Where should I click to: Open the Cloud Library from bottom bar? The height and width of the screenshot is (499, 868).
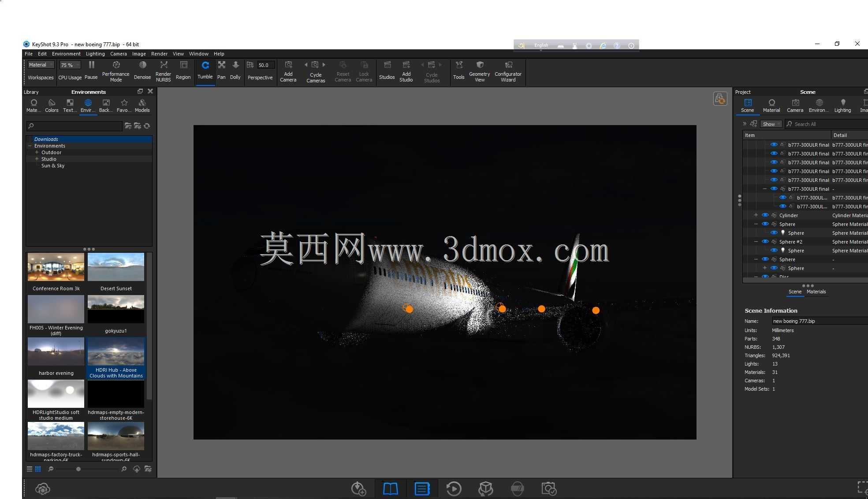coord(43,488)
